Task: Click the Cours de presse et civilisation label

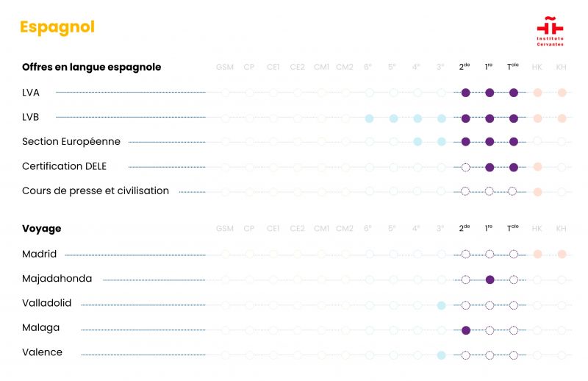Action: [x=96, y=191]
